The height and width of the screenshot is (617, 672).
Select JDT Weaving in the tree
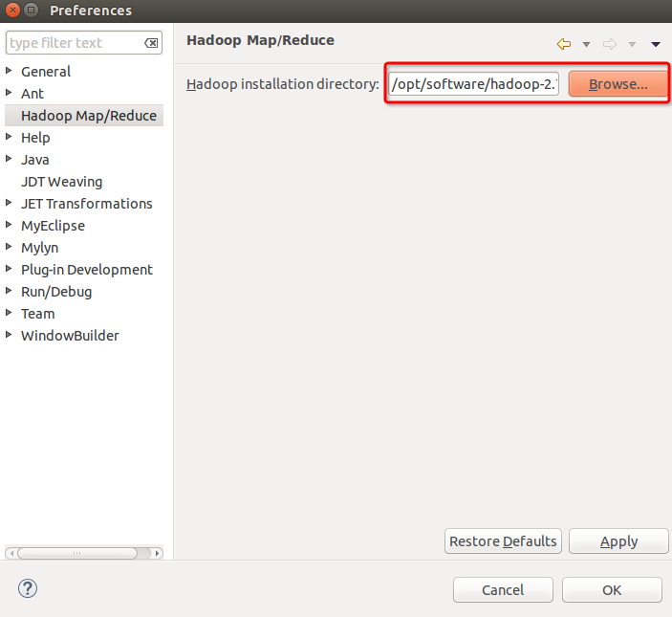click(62, 182)
